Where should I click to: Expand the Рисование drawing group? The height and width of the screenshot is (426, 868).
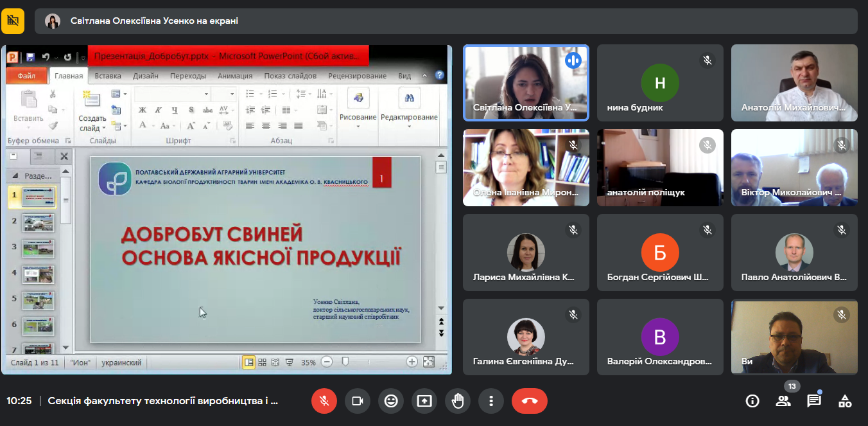[x=358, y=107]
